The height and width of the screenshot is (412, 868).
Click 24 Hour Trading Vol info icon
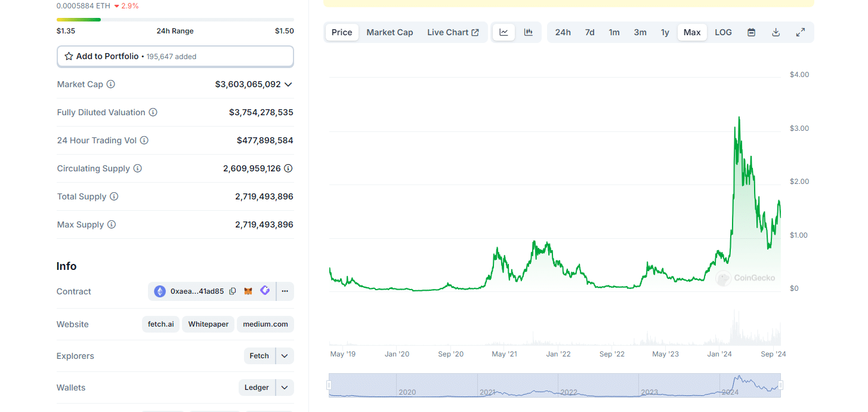point(144,140)
